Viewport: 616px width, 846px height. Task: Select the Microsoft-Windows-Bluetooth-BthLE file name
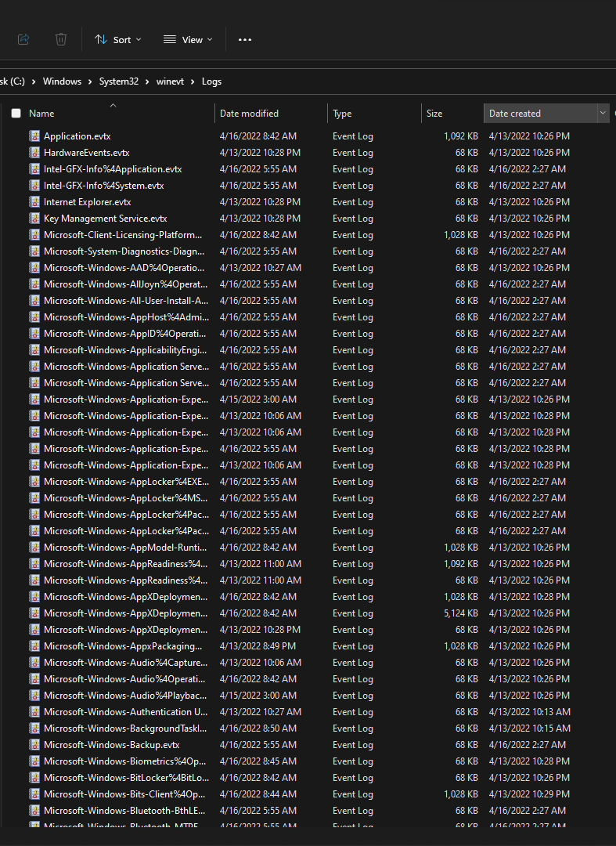click(125, 811)
